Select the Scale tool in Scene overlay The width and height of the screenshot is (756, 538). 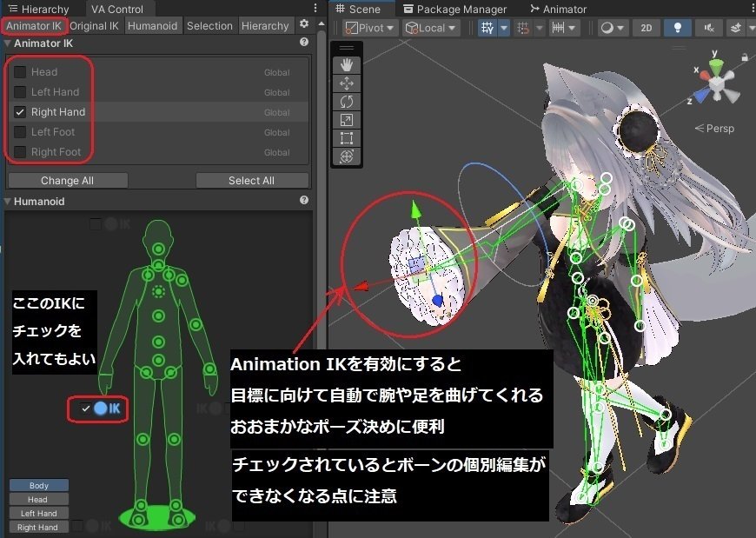pos(346,120)
